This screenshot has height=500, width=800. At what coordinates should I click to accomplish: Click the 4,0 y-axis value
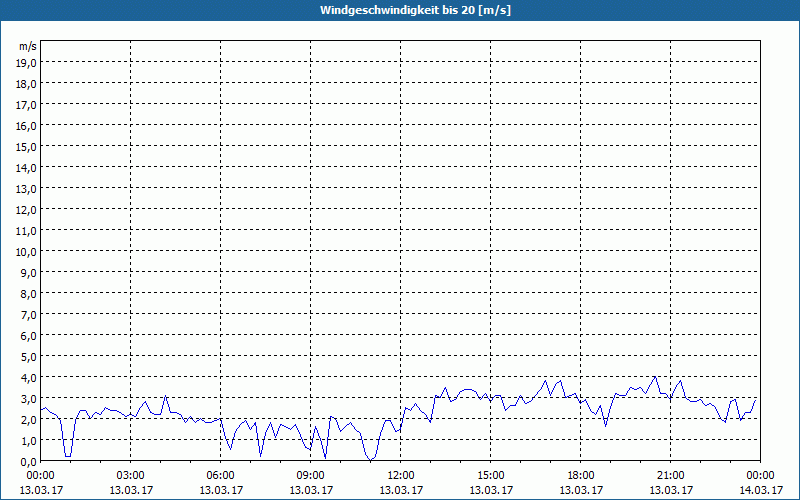(x=30, y=378)
